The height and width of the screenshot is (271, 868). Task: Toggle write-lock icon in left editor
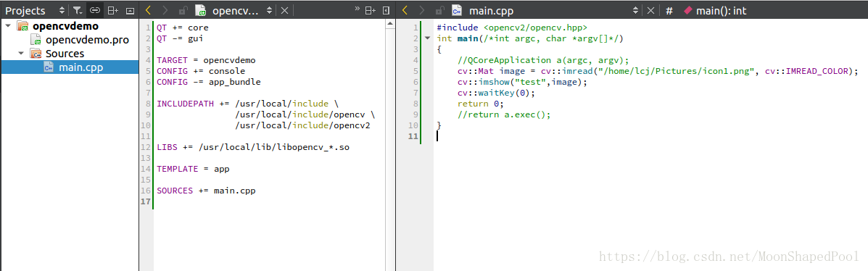tap(183, 11)
